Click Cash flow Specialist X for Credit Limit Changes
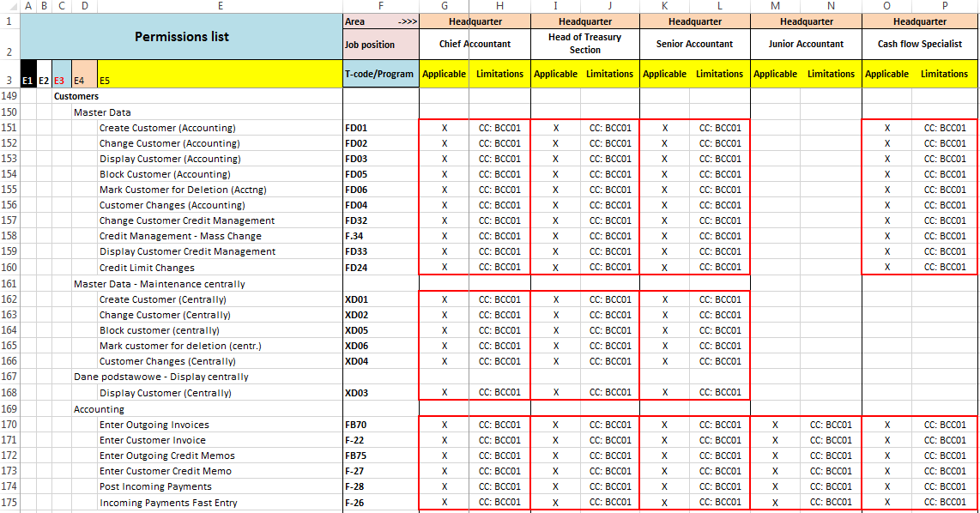 pyautogui.click(x=886, y=267)
